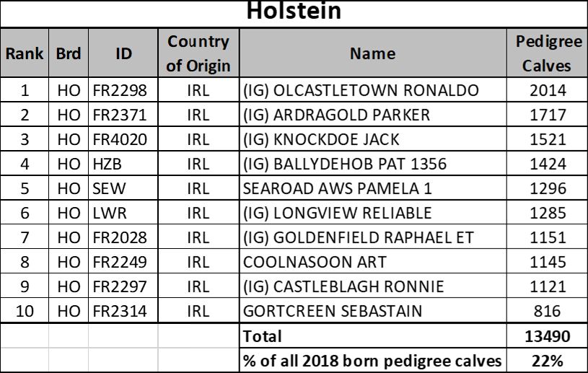The image size is (588, 373).
Task: Select the SEAROAD AWS PAMELA 1 cell
Action: tap(373, 188)
